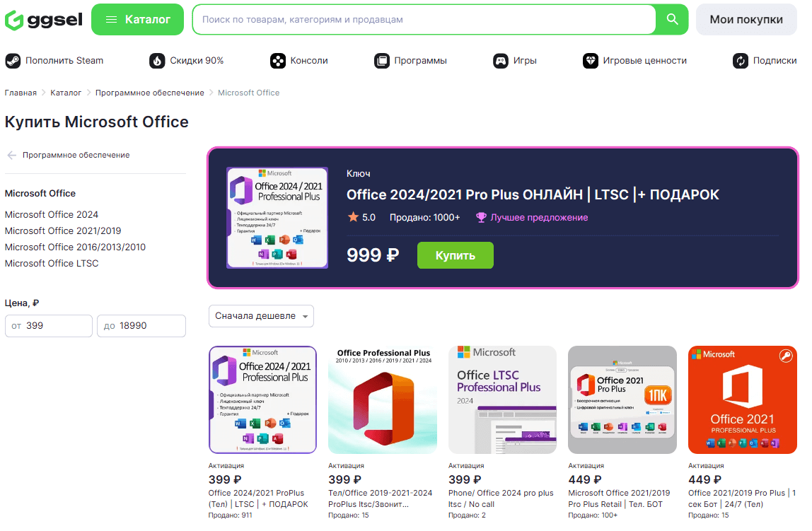Select Microsoft Office 2024 category
Screen dimensions: 812x531
52,214
